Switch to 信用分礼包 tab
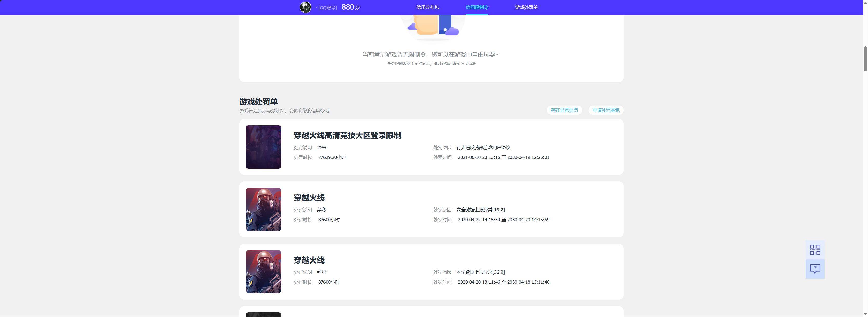 (427, 7)
